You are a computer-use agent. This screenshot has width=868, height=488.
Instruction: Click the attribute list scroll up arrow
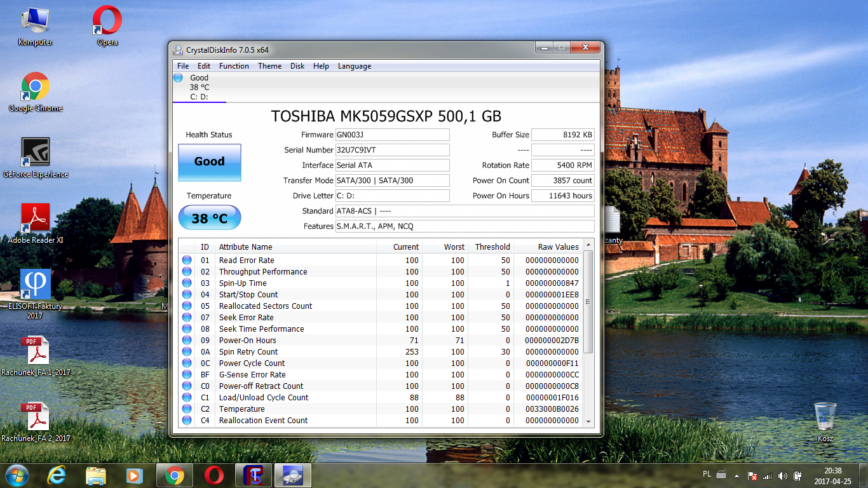point(588,245)
